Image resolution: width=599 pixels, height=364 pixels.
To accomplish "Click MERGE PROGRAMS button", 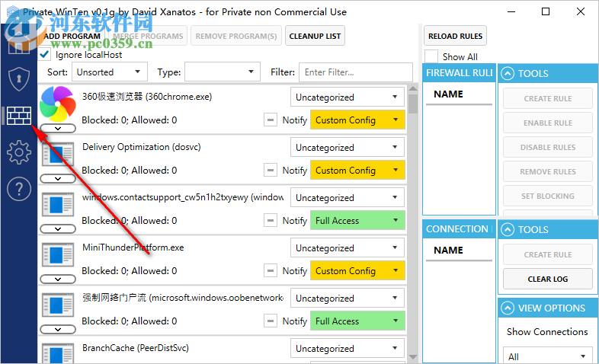I will (x=148, y=36).
